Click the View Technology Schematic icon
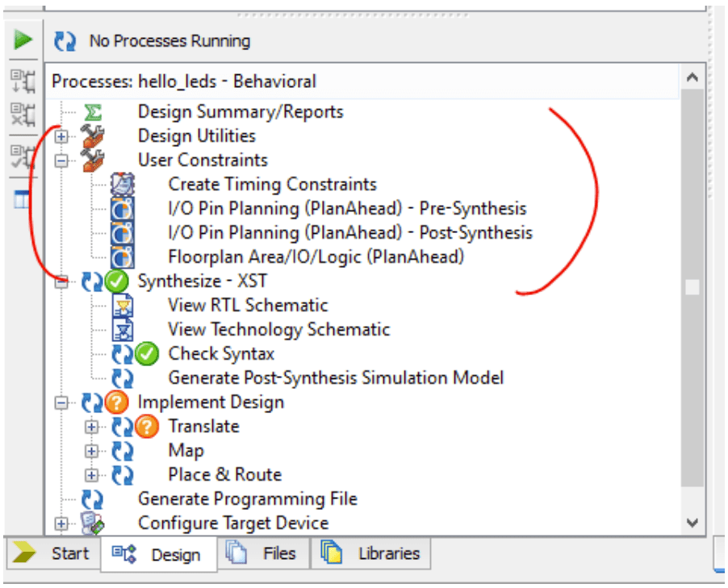The width and height of the screenshot is (728, 588). 123,330
